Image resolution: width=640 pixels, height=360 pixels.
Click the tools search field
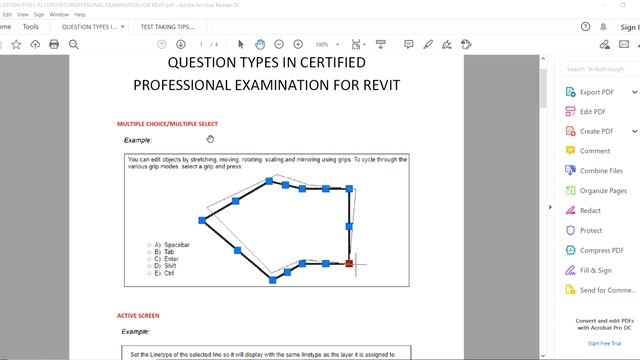pos(600,69)
